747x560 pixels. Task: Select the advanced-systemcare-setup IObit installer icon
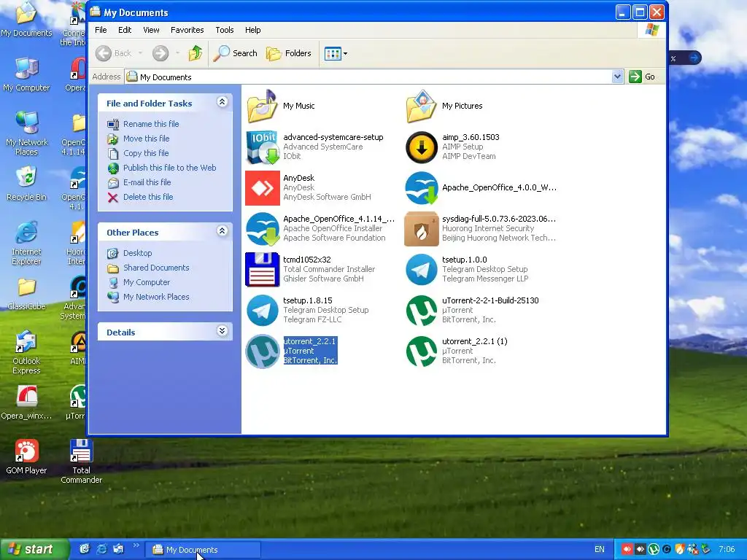click(263, 147)
